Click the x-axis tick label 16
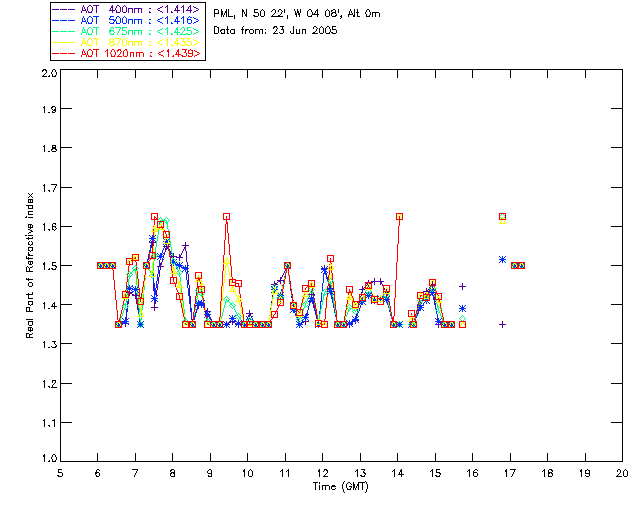Image resolution: width=640 pixels, height=512 pixels. click(472, 473)
